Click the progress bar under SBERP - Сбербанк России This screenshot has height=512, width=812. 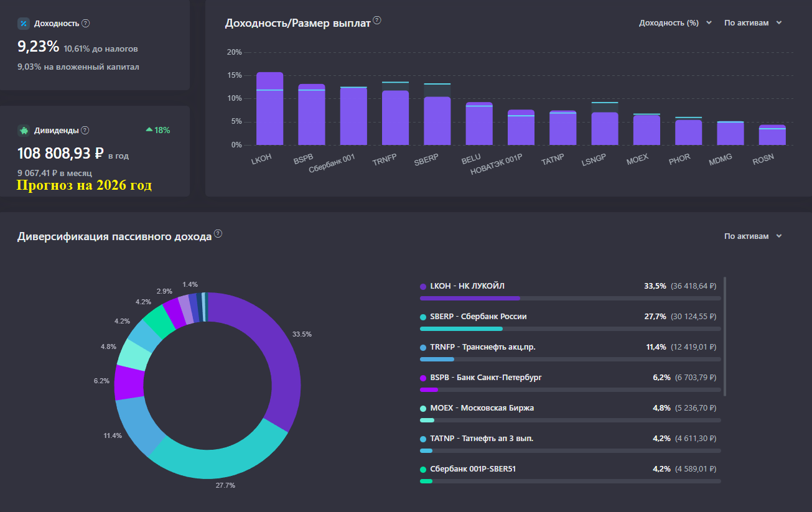[571, 328]
